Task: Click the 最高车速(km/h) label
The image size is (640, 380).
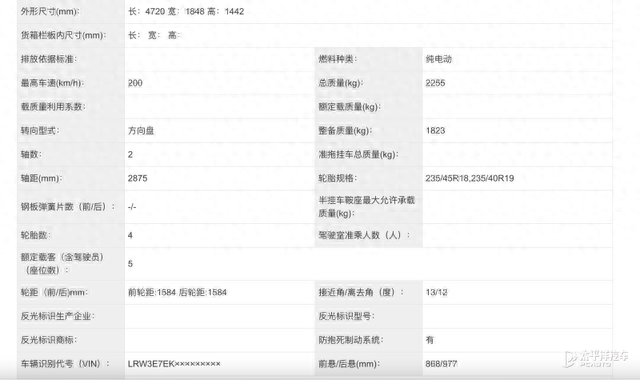Action: (52, 83)
